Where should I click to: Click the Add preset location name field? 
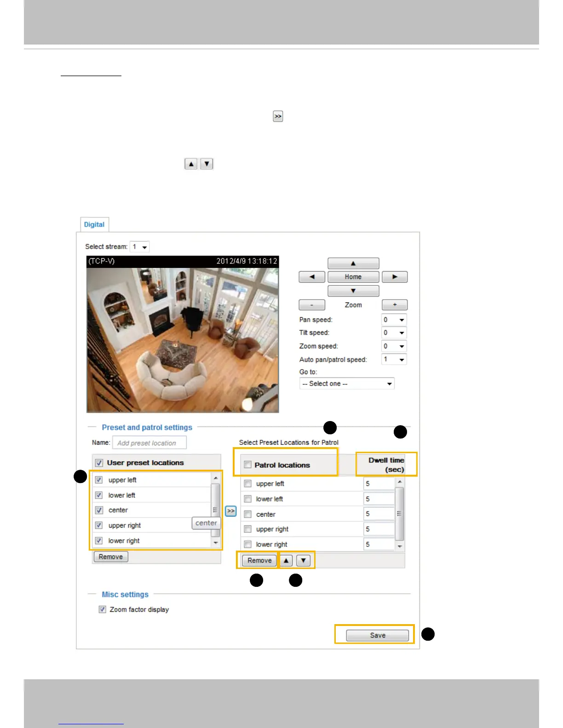(149, 443)
